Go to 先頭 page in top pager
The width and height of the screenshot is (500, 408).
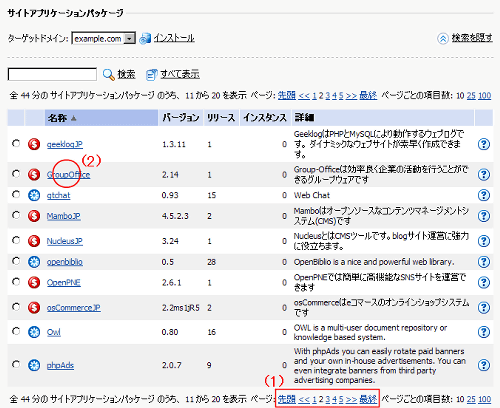tap(287, 96)
